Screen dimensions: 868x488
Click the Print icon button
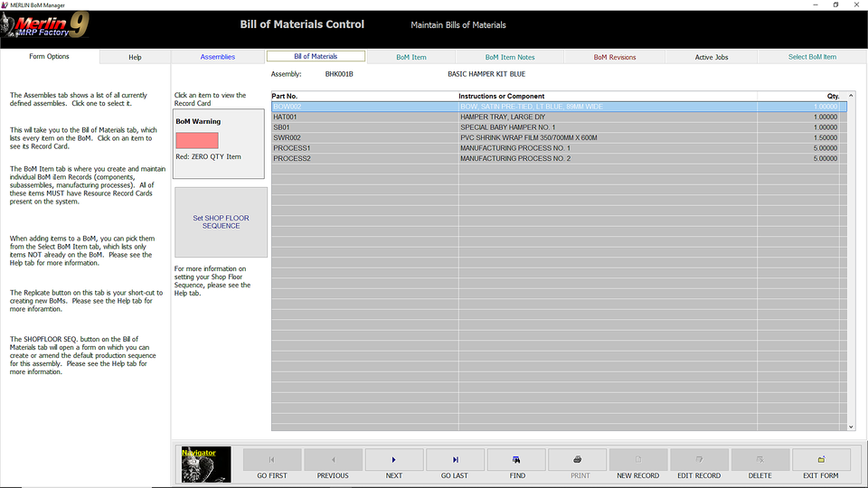(577, 460)
